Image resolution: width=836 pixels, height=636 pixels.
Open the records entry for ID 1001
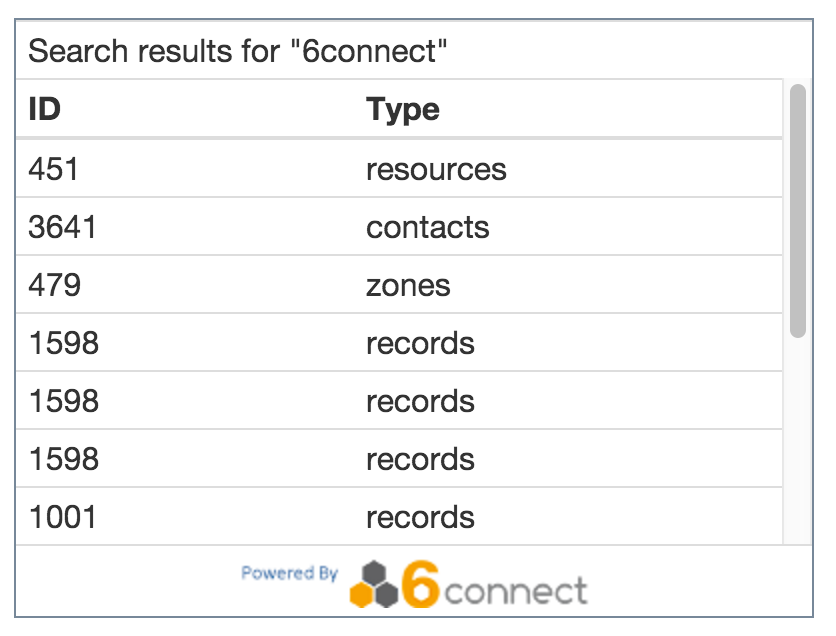tap(420, 517)
